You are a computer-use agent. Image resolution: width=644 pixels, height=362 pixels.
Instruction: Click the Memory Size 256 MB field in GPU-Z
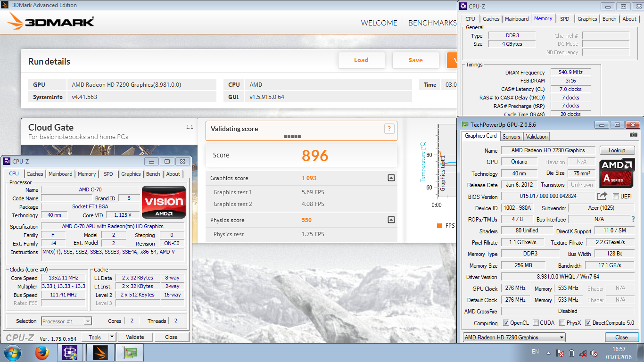pos(523,265)
